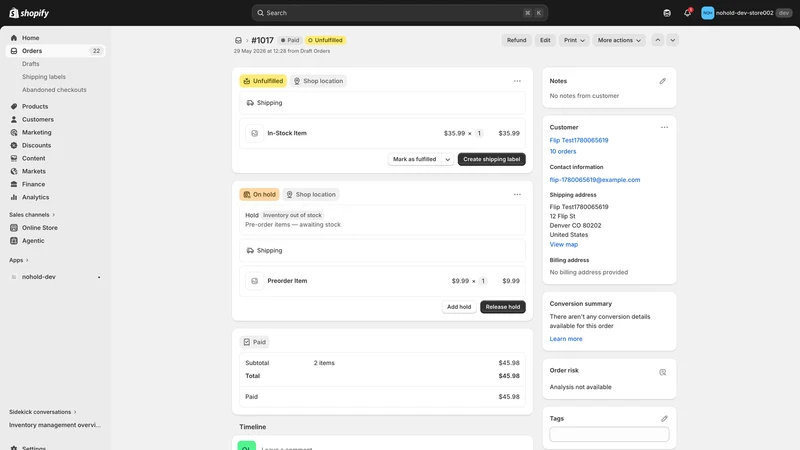Screen dimensions: 800x450
Task: Open the Sidekick assistant icon in top bar
Action: [667, 13]
